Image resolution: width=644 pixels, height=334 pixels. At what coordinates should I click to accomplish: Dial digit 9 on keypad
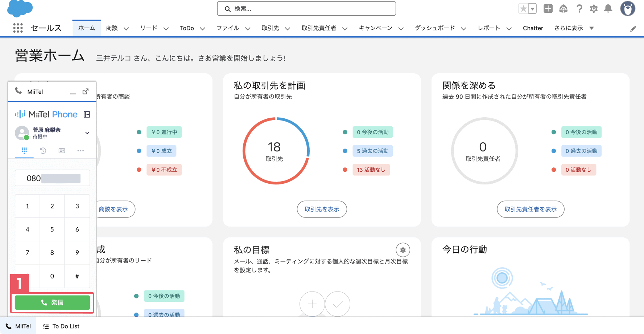tap(77, 253)
